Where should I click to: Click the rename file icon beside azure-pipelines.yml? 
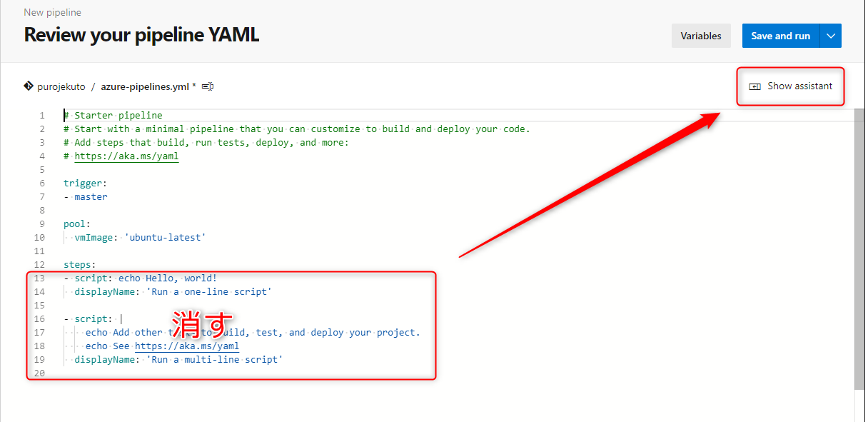[x=208, y=86]
